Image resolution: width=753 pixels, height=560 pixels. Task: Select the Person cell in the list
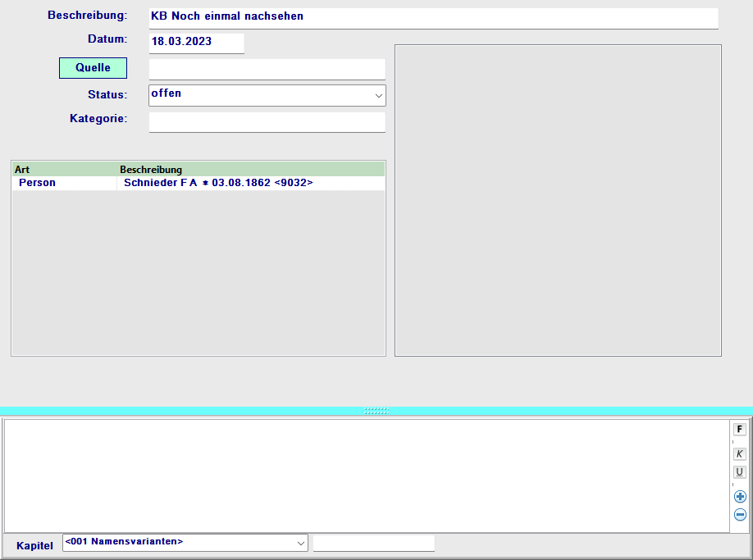[x=64, y=183]
